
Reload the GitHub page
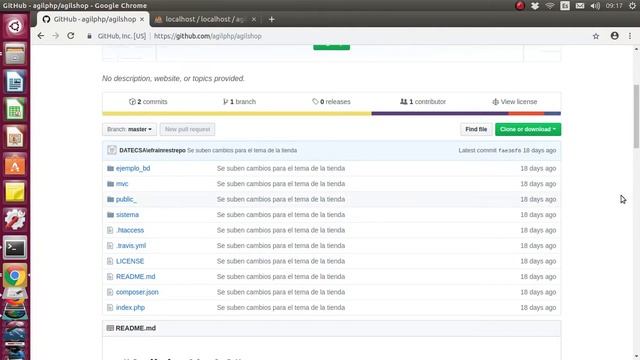[71, 36]
